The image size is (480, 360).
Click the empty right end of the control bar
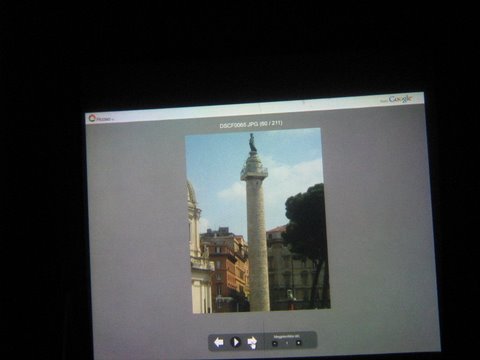click(310, 341)
